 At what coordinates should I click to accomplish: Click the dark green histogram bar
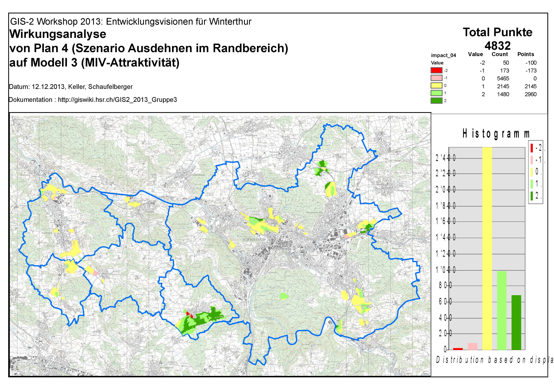516,323
